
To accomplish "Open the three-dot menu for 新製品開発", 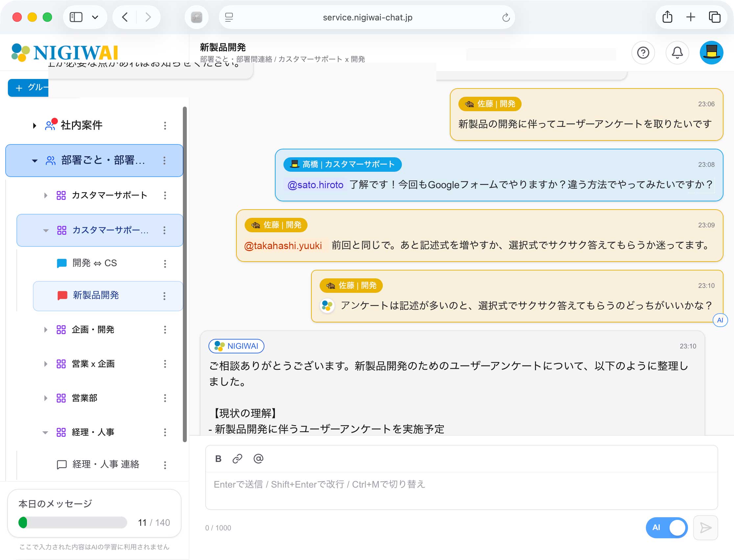I will 164,296.
